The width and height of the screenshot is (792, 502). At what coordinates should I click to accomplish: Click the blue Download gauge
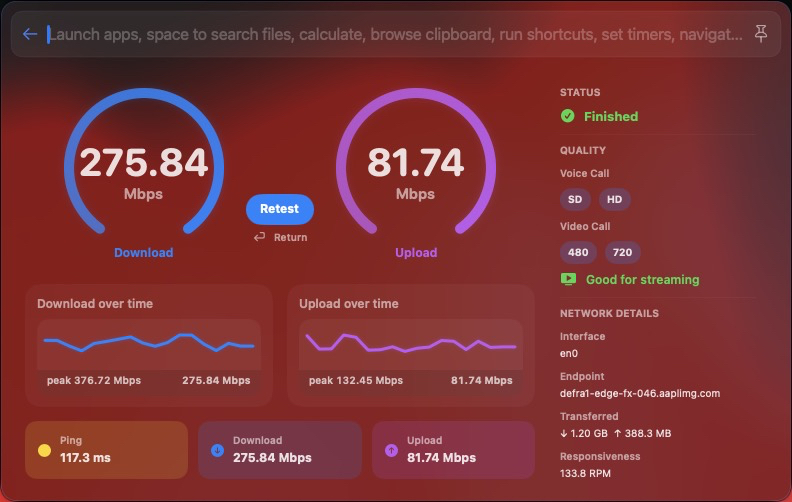(x=144, y=163)
